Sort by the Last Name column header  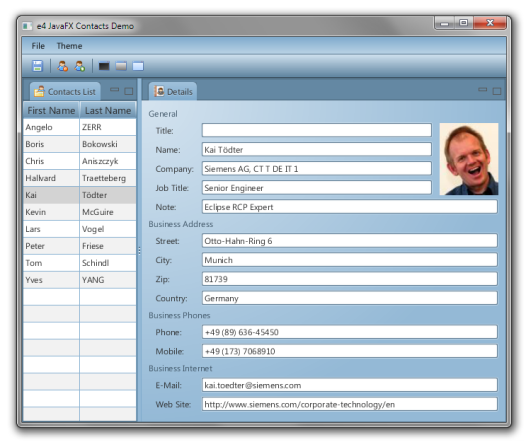coord(108,110)
